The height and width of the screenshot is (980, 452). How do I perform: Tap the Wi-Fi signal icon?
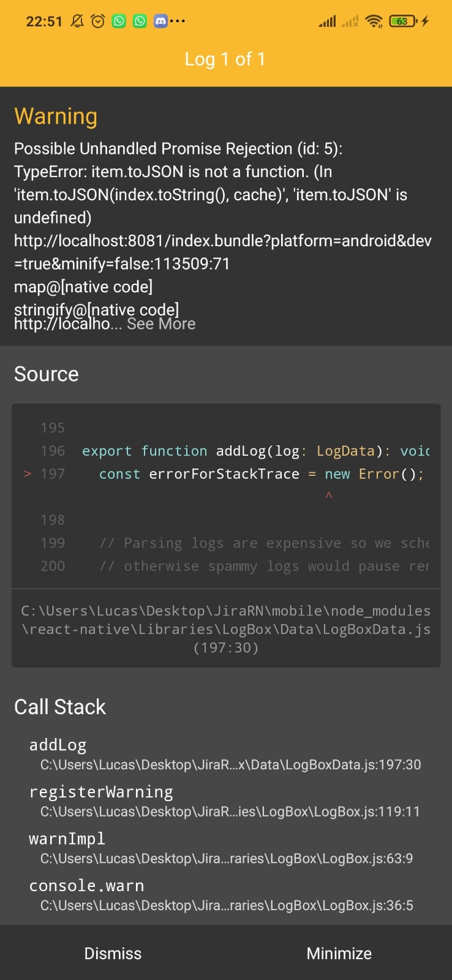pos(374,21)
